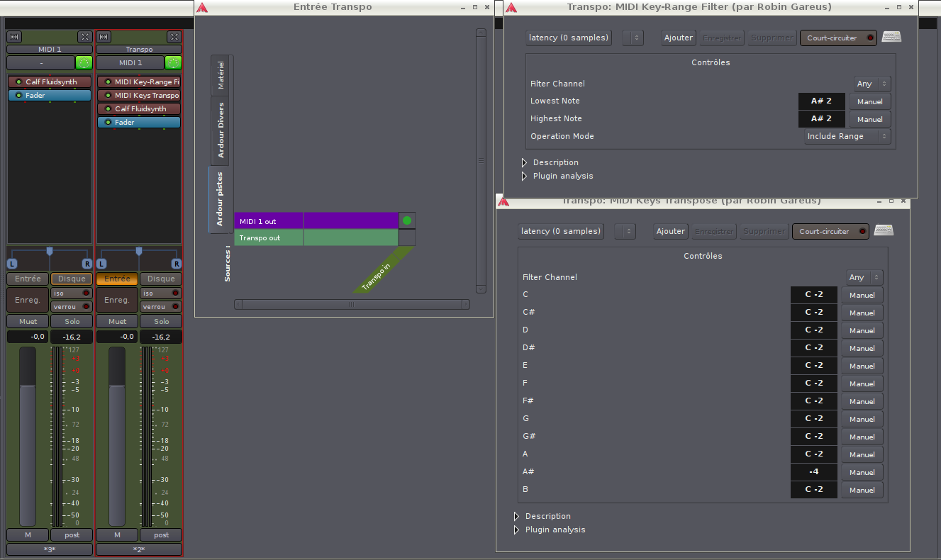Click the M meter button on MIDI 1 strip
The height and width of the screenshot is (560, 941).
pyautogui.click(x=28, y=535)
